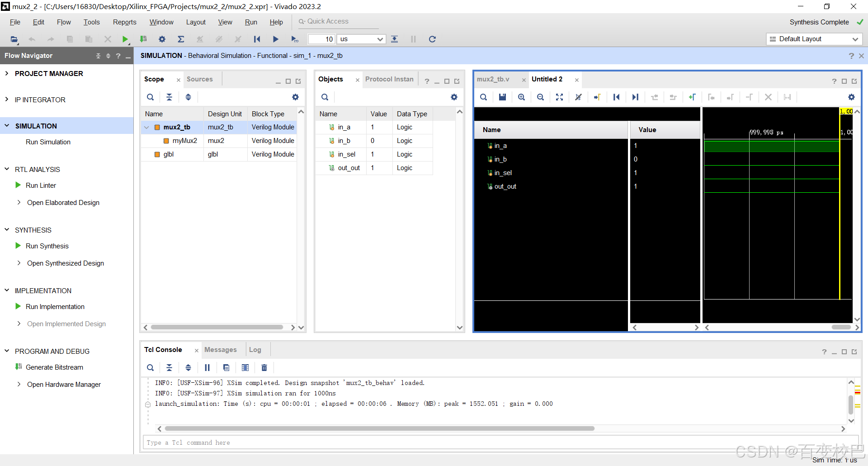Clear the Tcl Console with trash icon
This screenshot has width=868, height=466.
point(264,367)
